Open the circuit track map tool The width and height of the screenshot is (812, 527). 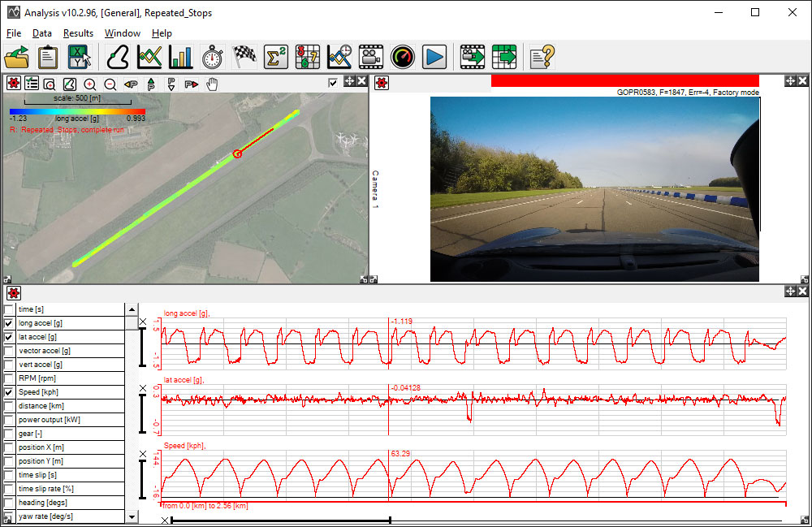(x=116, y=57)
